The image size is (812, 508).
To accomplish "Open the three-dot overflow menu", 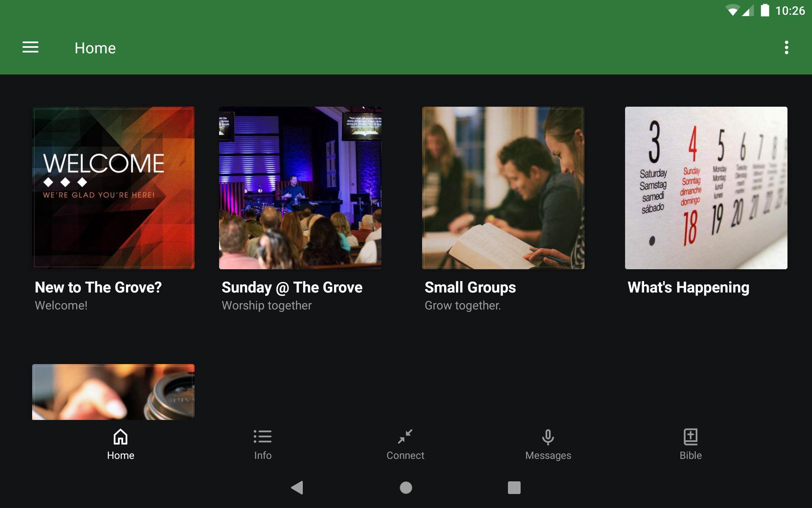I will point(786,47).
